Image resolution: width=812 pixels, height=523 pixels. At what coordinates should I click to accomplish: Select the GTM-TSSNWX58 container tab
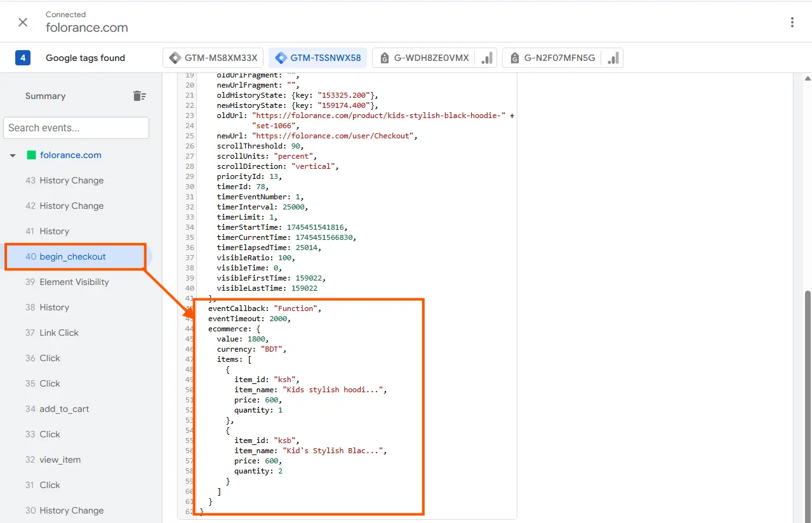point(318,58)
